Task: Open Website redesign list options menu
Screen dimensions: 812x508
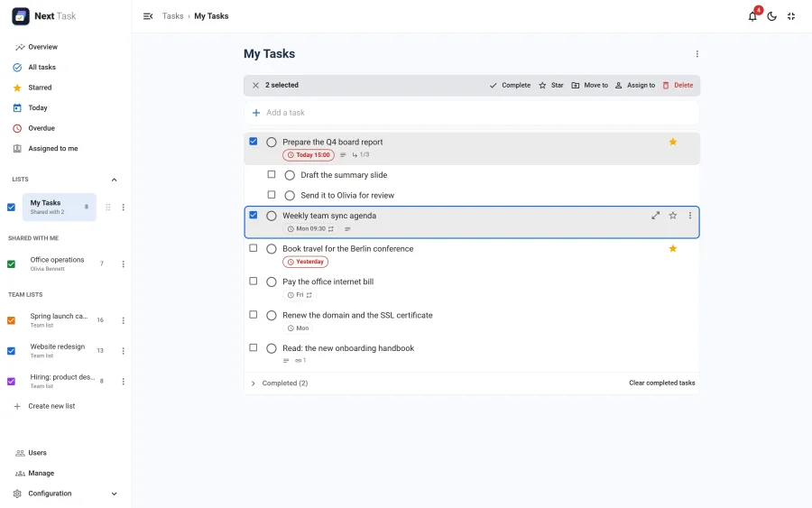Action: click(124, 351)
